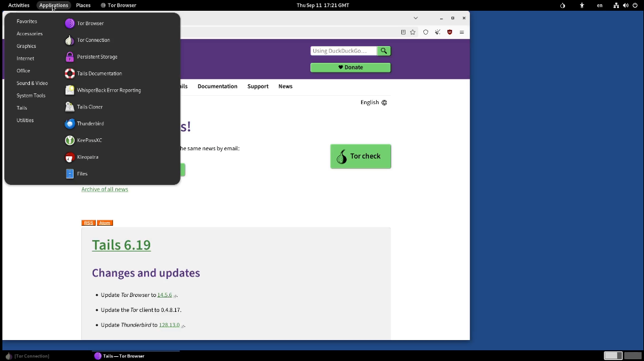The width and height of the screenshot is (644, 361).
Task: Open KeePassXC password manager
Action: click(x=89, y=140)
